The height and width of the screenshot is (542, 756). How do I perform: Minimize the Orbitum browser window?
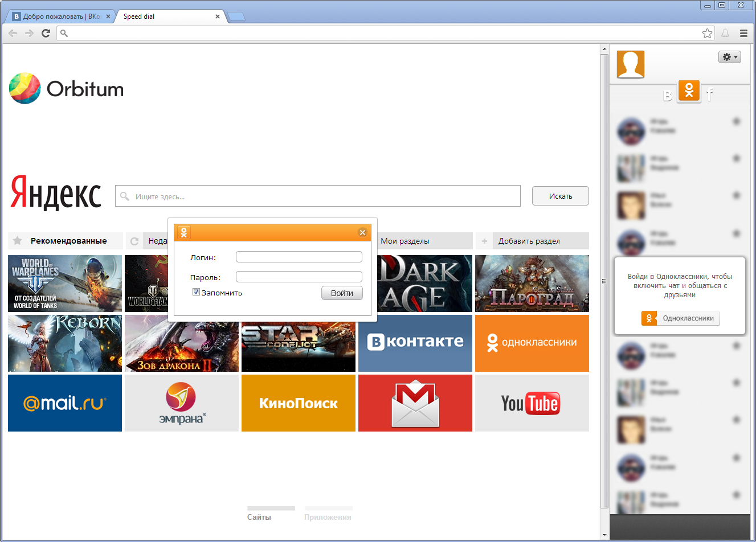click(708, 6)
